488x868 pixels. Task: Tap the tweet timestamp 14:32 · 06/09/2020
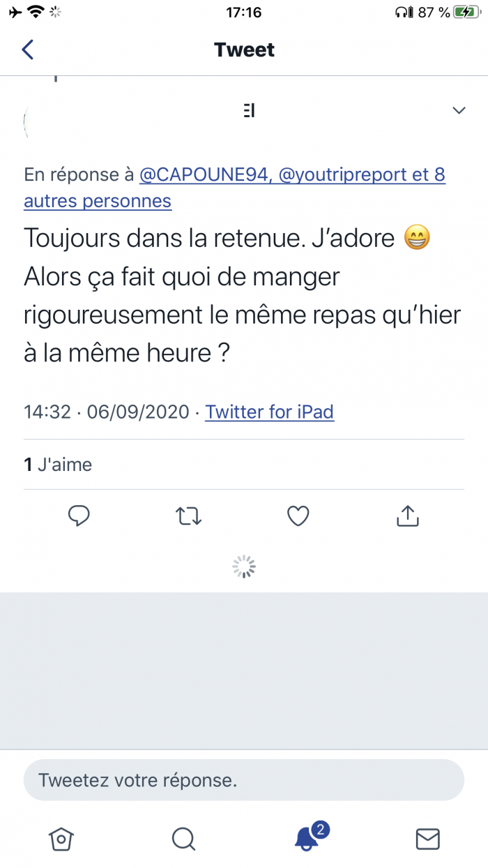point(107,412)
